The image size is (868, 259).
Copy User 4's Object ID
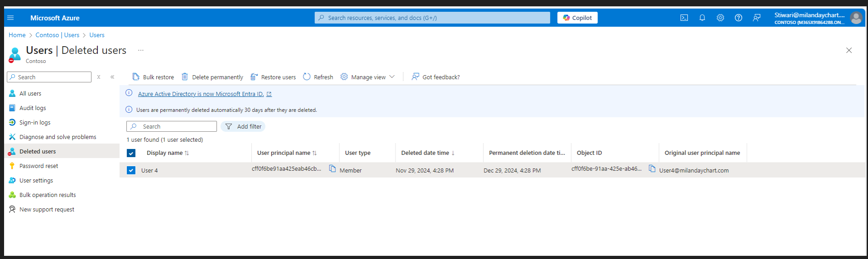point(652,168)
